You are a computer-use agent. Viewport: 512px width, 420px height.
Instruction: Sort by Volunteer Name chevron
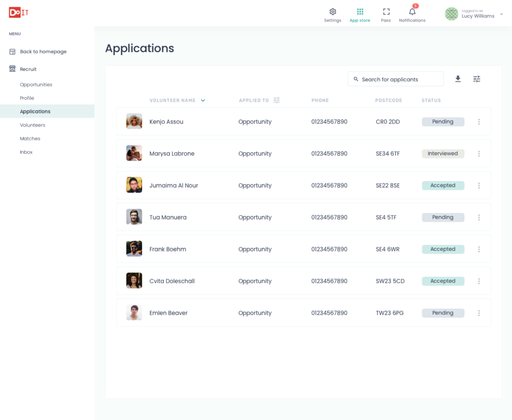pyautogui.click(x=203, y=100)
